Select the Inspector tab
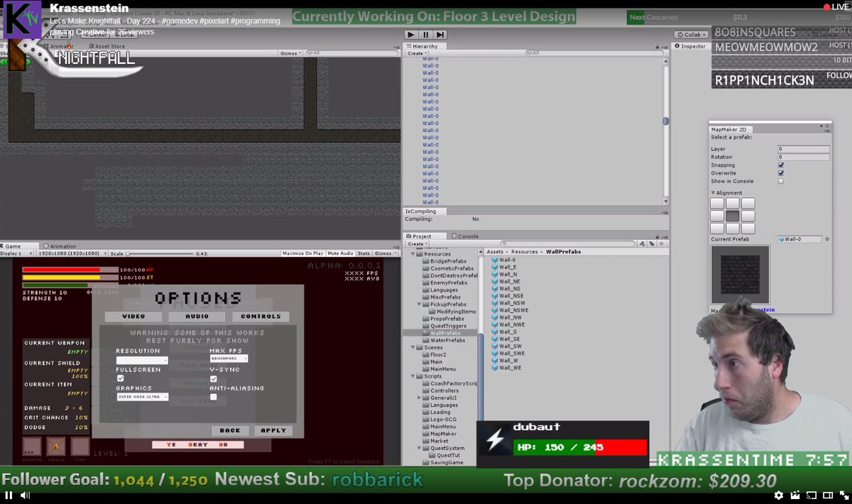Image resolution: width=852 pixels, height=504 pixels. coord(691,46)
